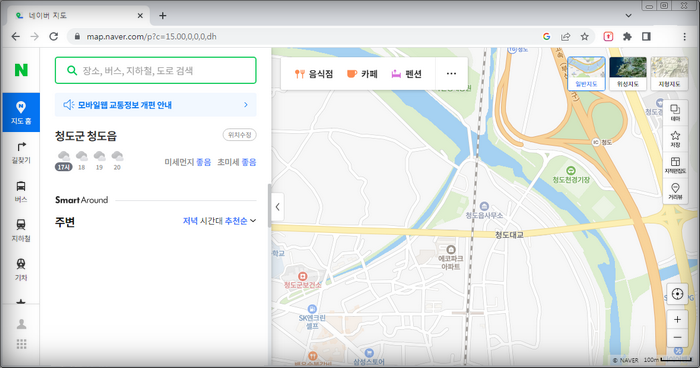Toggle the browser side panel icon
The width and height of the screenshot is (700, 368).
[x=646, y=37]
